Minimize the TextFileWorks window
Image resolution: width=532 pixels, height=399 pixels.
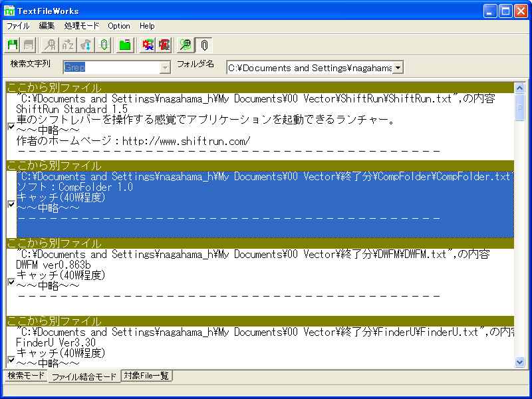[489, 11]
